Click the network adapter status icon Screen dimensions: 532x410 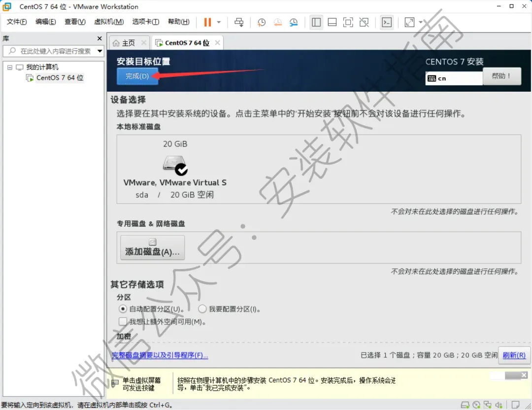[488, 405]
